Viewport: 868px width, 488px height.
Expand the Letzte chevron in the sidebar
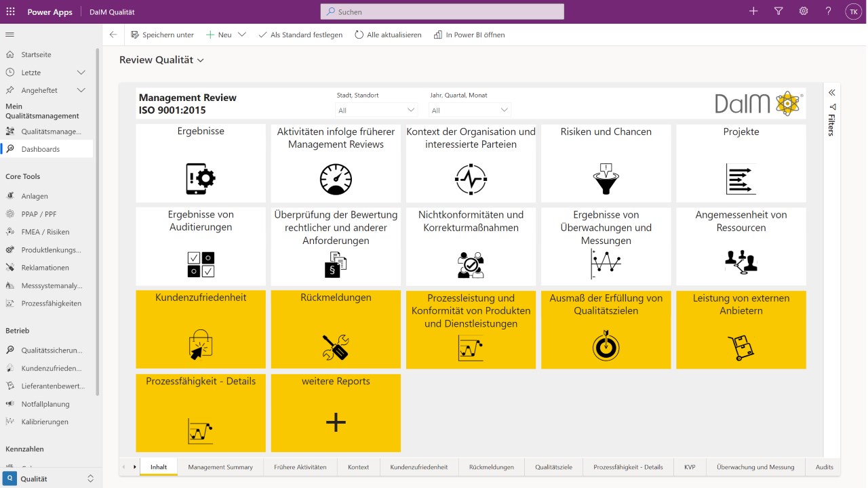click(81, 73)
